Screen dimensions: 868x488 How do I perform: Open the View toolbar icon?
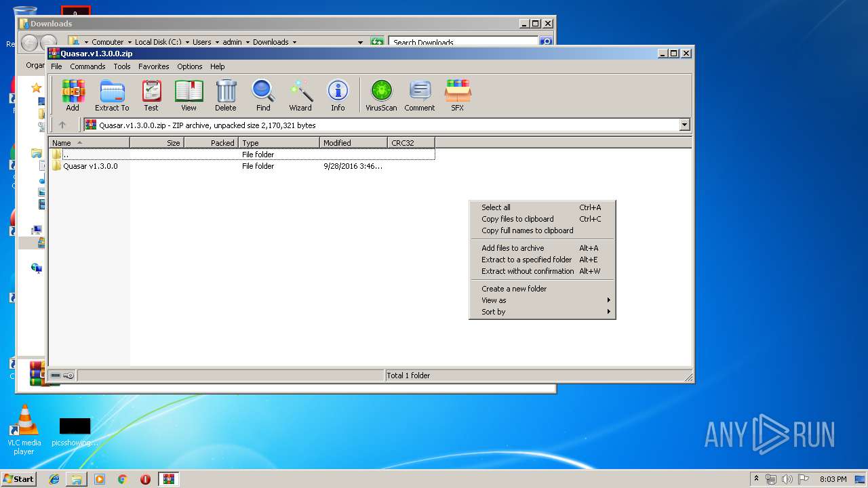click(189, 96)
